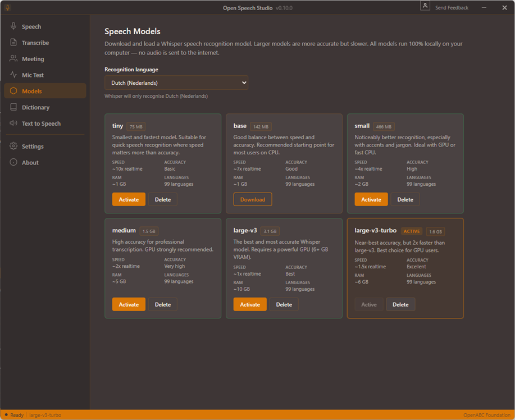Viewport: 515px width, 420px height.
Task: Click Send Feedback in title bar
Action: [452, 7]
